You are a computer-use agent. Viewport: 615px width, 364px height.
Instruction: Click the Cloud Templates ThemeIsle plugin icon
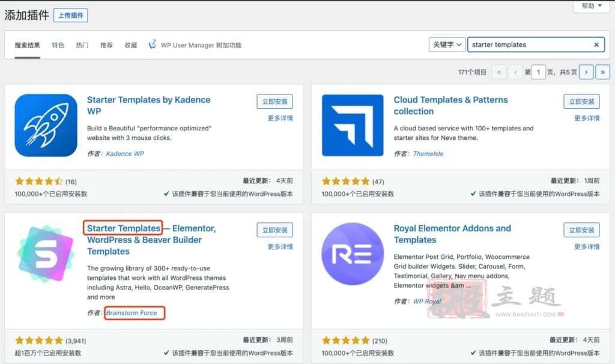coord(353,125)
